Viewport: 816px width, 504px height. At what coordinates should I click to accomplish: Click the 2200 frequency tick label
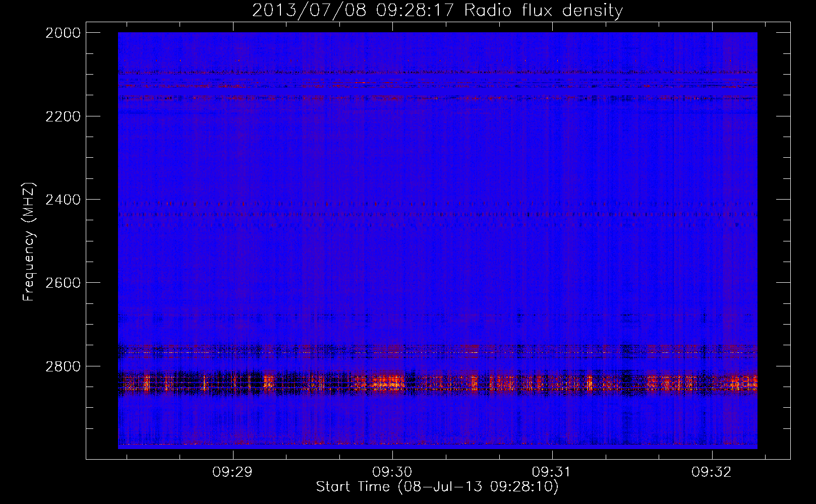(63, 116)
